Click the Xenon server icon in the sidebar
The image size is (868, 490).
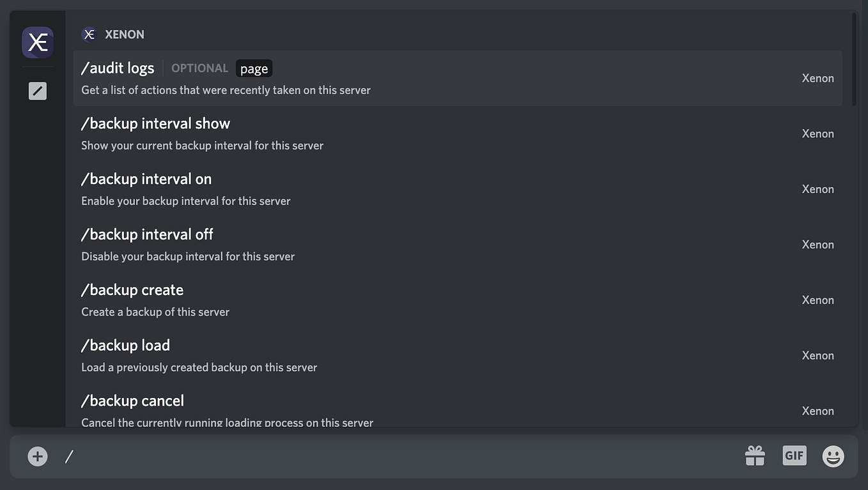pos(37,42)
